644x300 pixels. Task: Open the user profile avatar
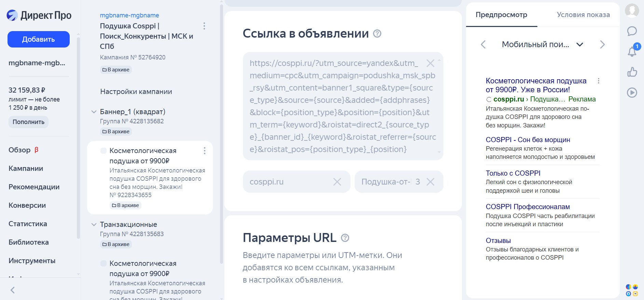point(632,11)
